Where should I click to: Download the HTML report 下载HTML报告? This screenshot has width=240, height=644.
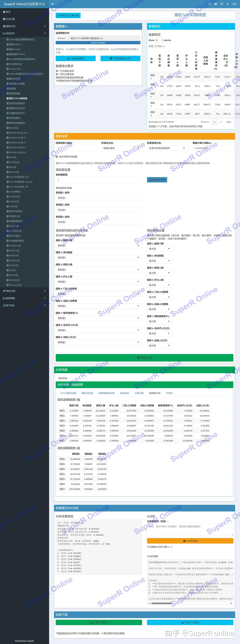click(x=190, y=623)
